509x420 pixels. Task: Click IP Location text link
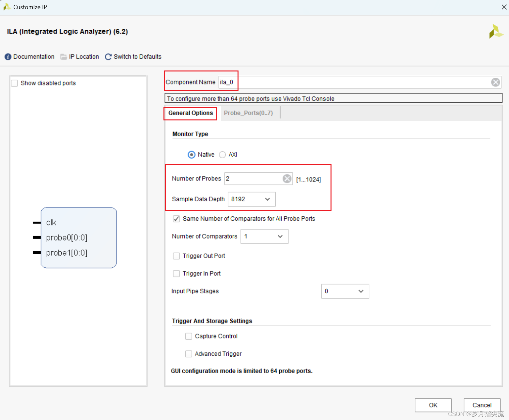tap(84, 57)
